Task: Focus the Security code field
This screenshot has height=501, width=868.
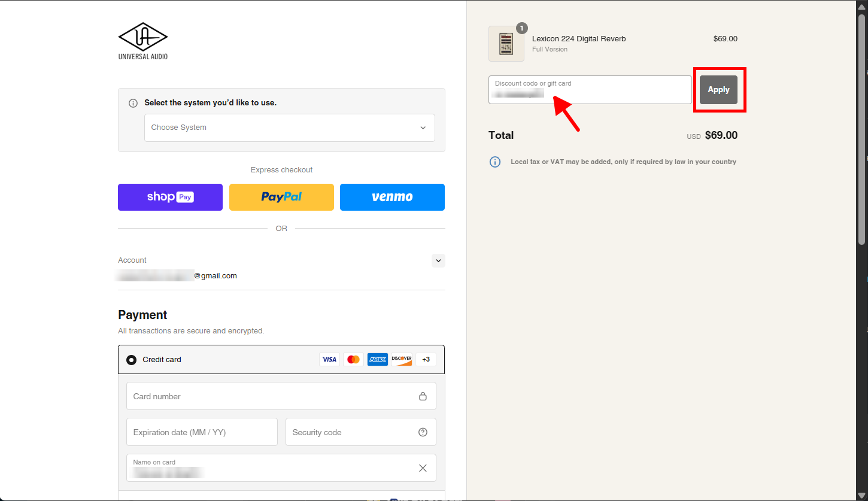Action: click(x=361, y=432)
